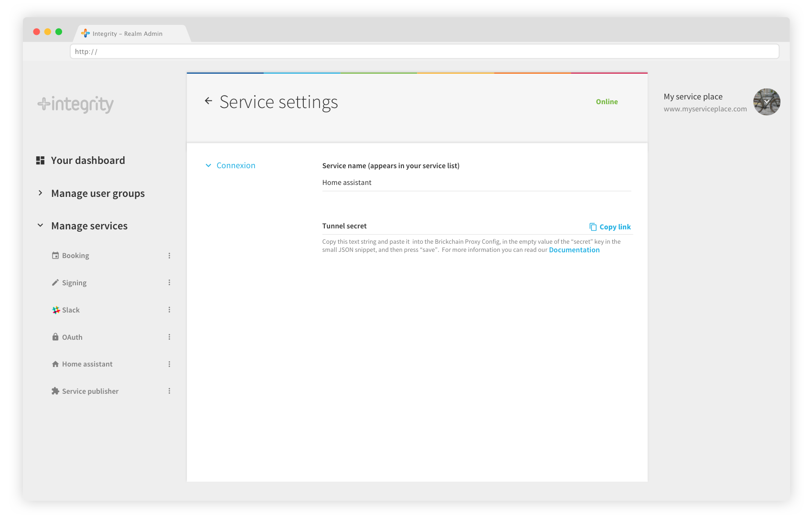Open the Home assistant three-dot menu
The width and height of the screenshot is (812, 518).
(x=169, y=364)
